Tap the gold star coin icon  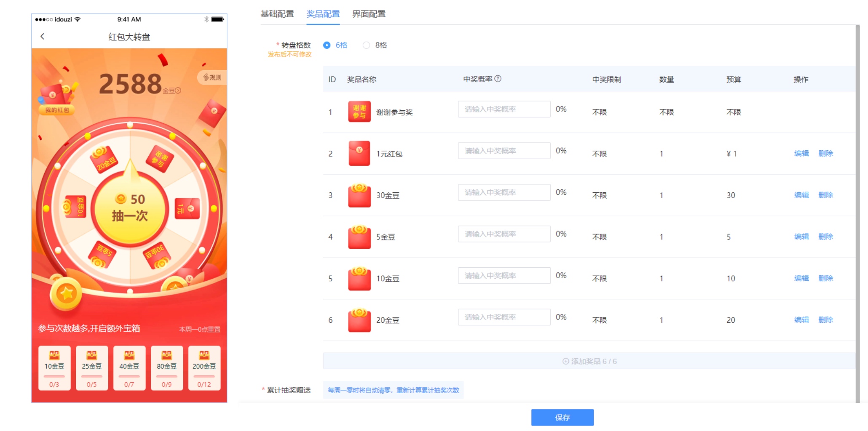[x=66, y=293]
